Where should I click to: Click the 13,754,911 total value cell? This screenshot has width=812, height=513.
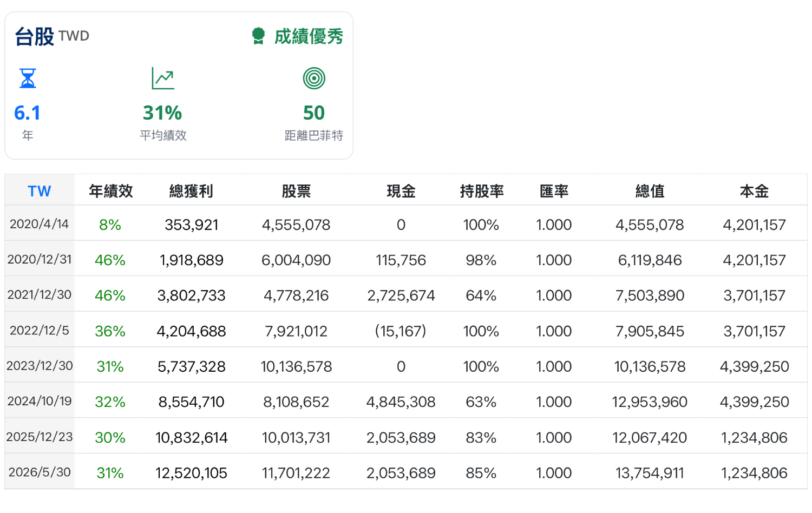(x=650, y=473)
